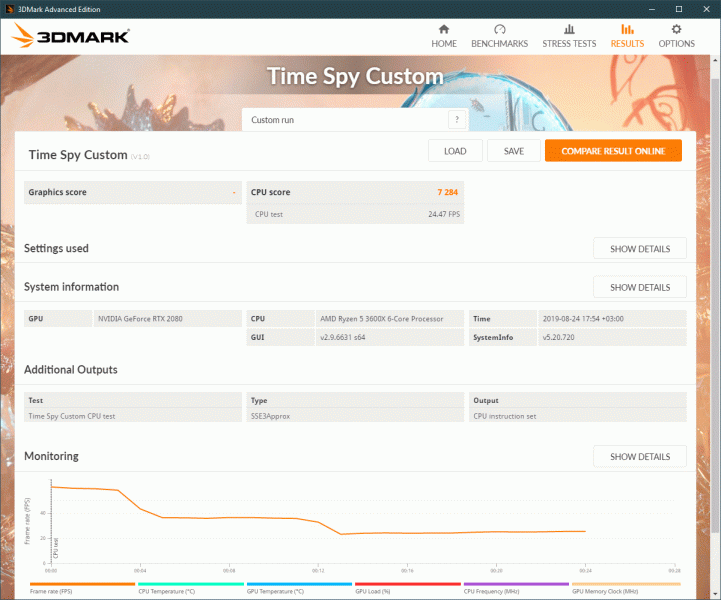Toggle GPU Temperature legend item
This screenshot has width=721, height=600.
pos(299,588)
